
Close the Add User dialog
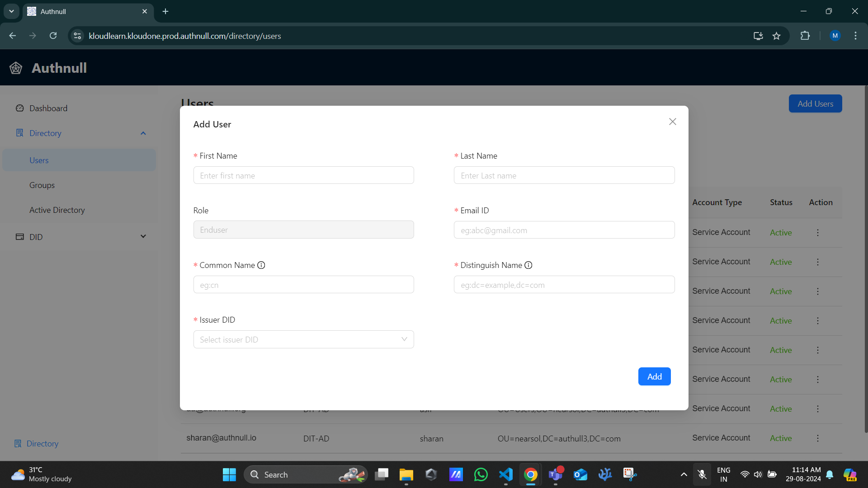tap(672, 122)
